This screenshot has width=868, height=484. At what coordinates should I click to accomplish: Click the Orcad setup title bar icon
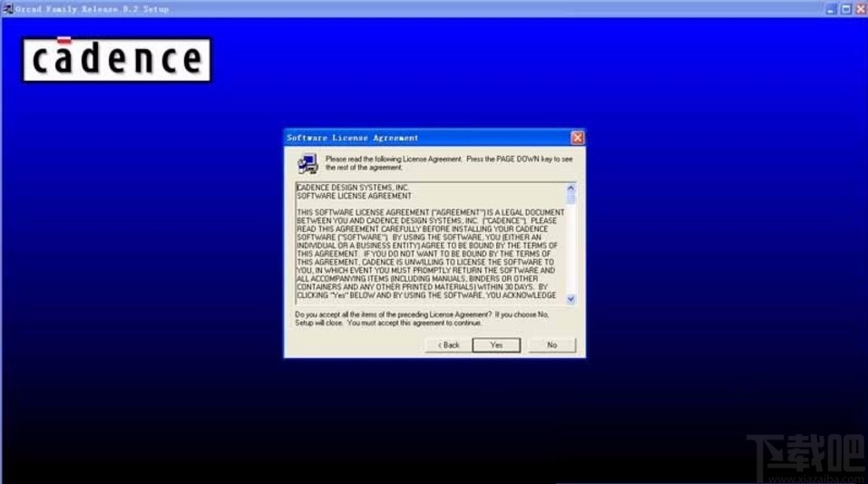8,9
